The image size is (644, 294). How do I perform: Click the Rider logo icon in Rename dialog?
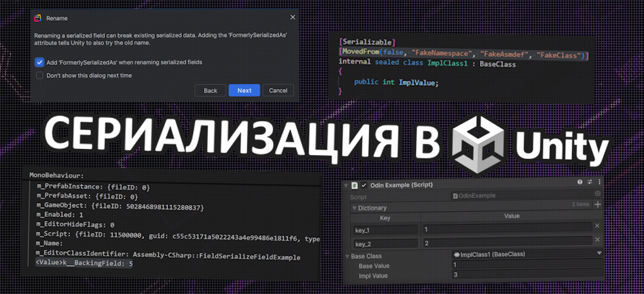pos(38,18)
